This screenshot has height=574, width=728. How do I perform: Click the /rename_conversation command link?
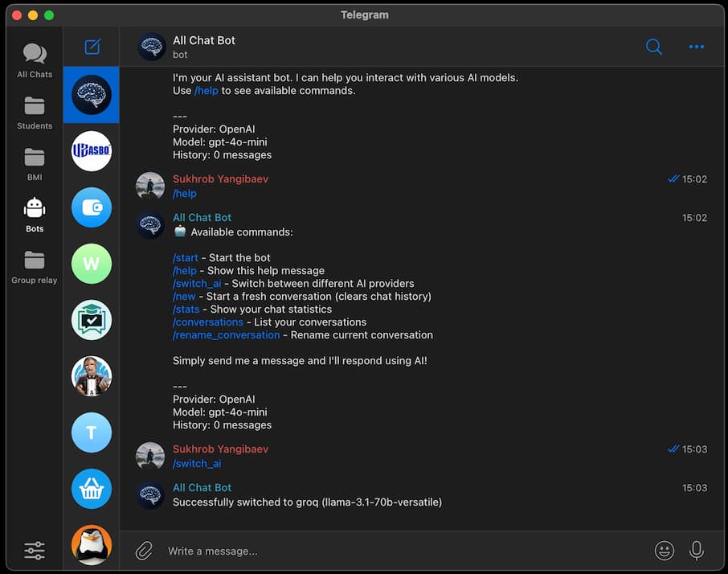226,334
